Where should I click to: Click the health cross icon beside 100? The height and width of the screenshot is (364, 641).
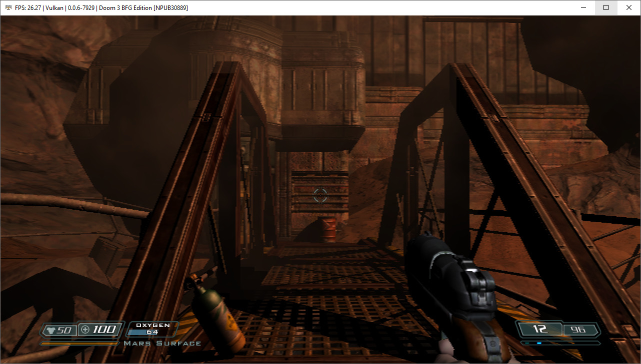click(85, 330)
